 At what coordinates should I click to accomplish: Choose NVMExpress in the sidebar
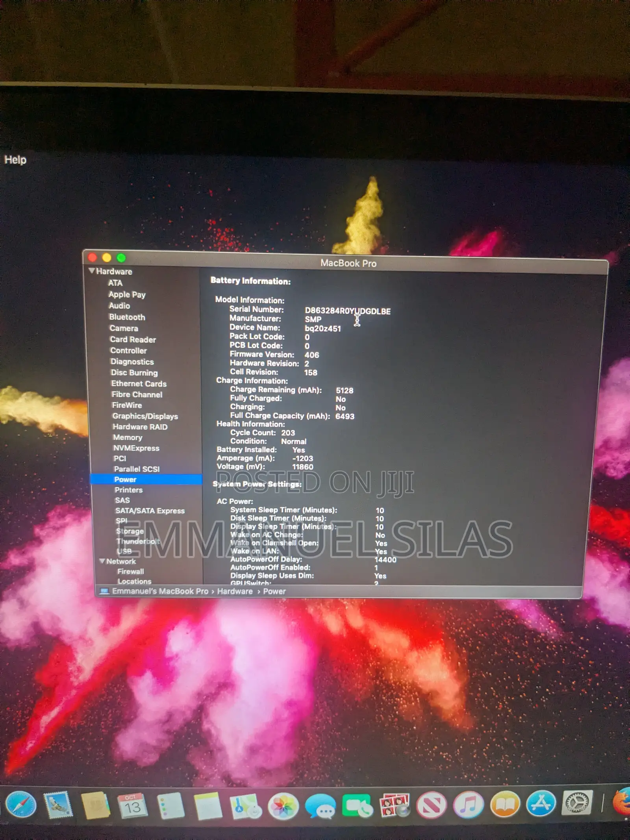tap(136, 448)
